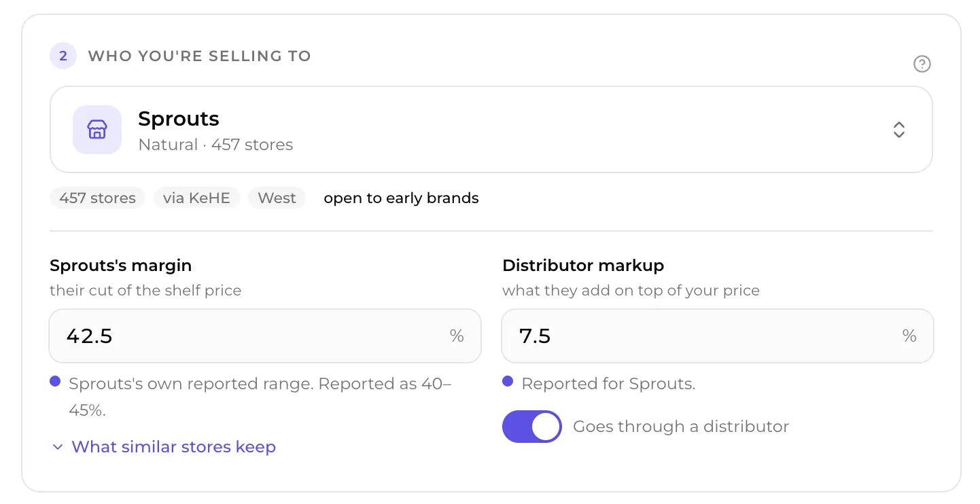Click the Sprouts retailer name
This screenshot has height=504, width=980.
(x=178, y=119)
